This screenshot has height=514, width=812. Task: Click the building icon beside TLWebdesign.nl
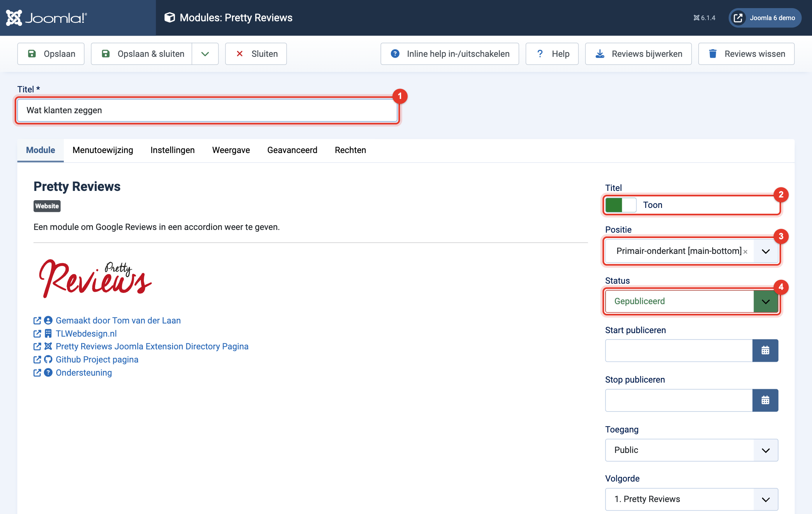(48, 334)
